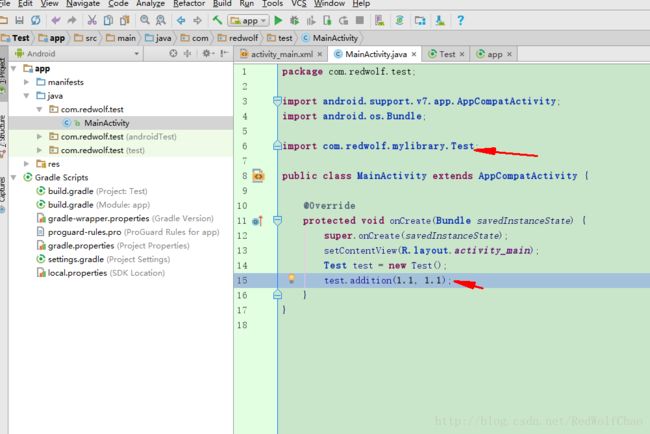
Task: Click the gutter icon on line 8
Action: 258,176
